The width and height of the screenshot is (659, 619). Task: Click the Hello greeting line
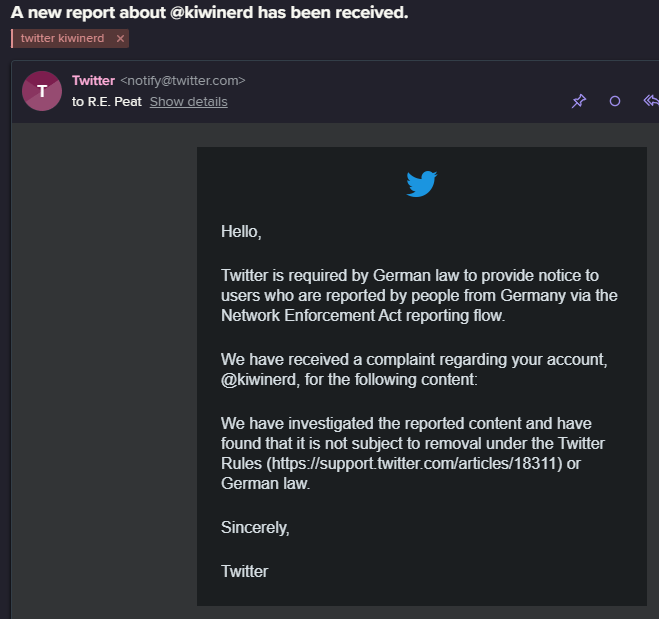241,232
